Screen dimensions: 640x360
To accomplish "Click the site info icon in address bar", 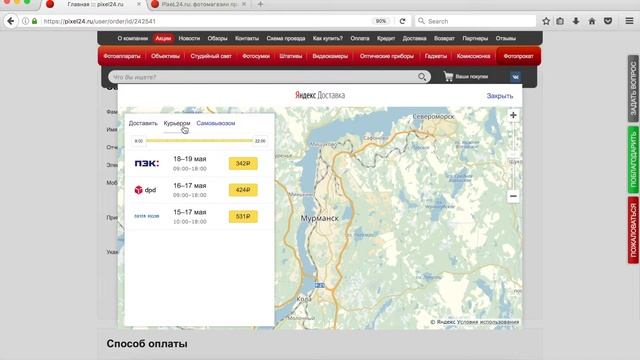I will coord(25,21).
